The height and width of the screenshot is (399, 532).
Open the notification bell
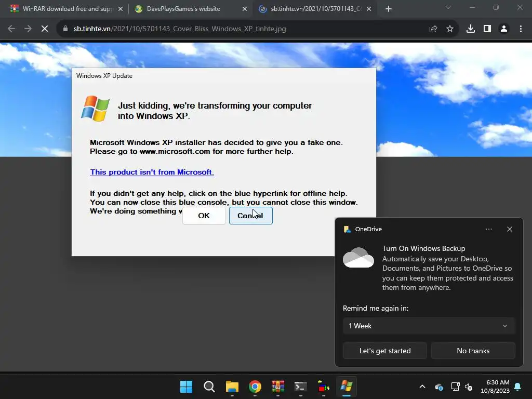[x=518, y=387]
